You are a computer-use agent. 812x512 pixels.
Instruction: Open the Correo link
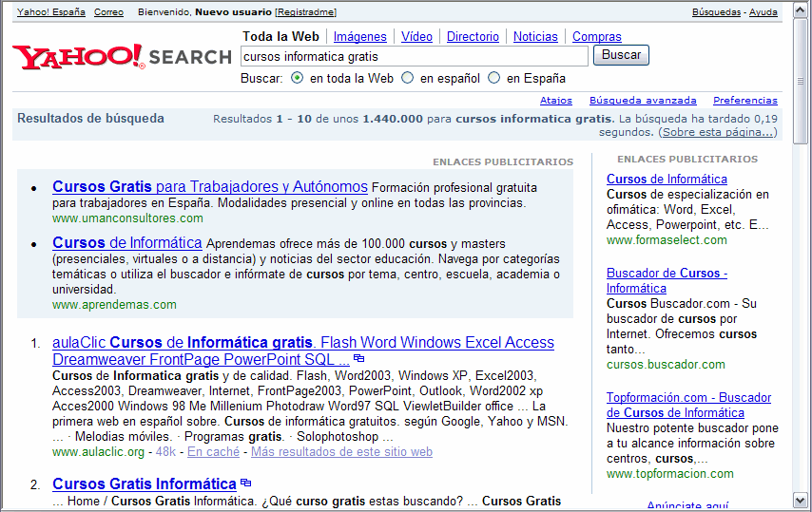(x=108, y=12)
